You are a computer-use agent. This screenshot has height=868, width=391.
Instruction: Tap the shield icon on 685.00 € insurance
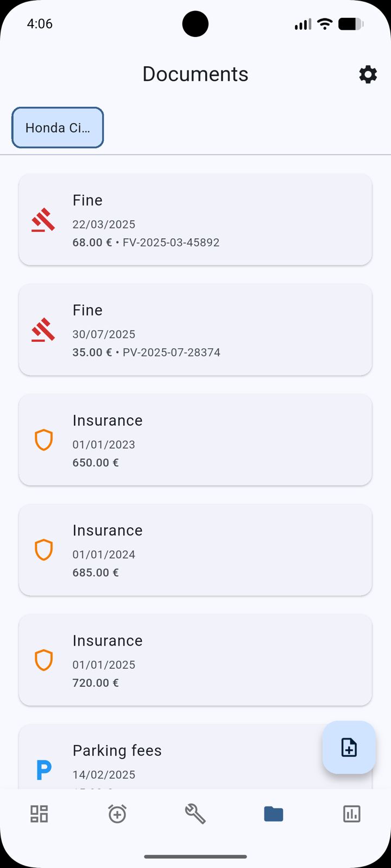coord(43,550)
